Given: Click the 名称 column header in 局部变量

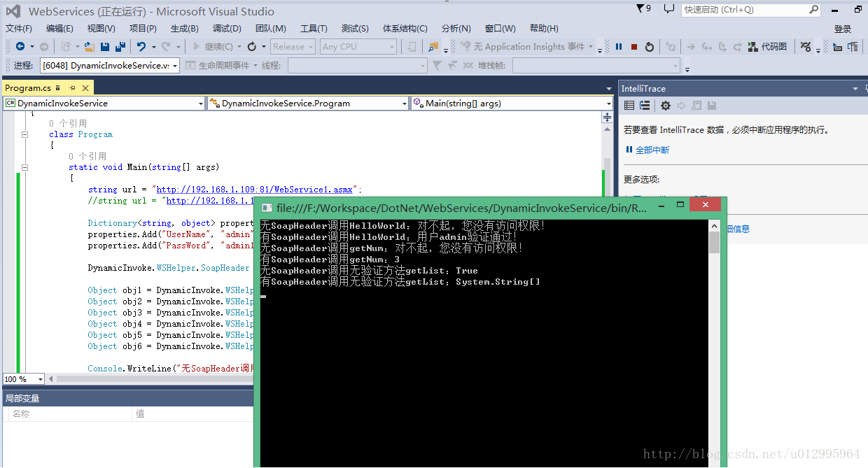Looking at the screenshot, I should (x=21, y=414).
